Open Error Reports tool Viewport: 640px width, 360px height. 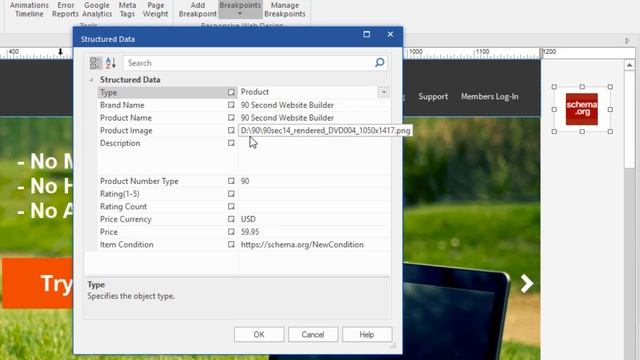click(65, 9)
